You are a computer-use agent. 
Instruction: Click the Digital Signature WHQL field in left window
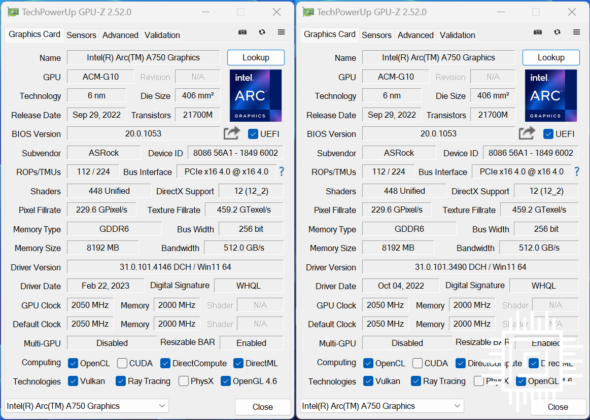249,286
